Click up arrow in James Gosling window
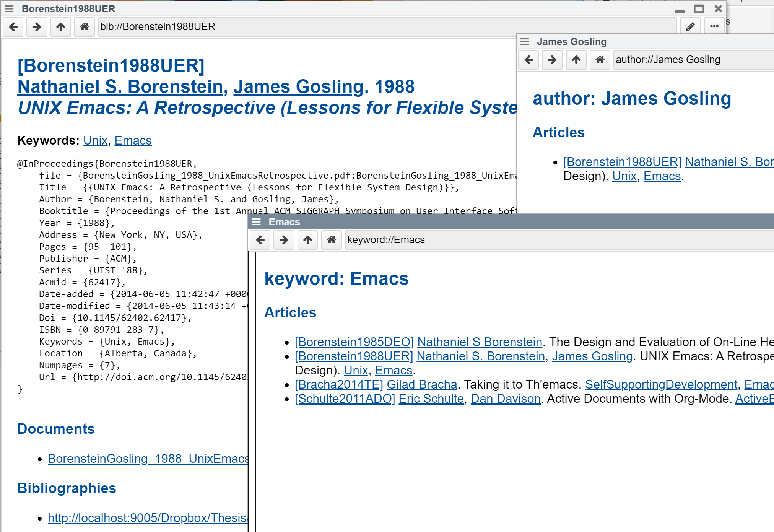The image size is (774, 532). 576,60
